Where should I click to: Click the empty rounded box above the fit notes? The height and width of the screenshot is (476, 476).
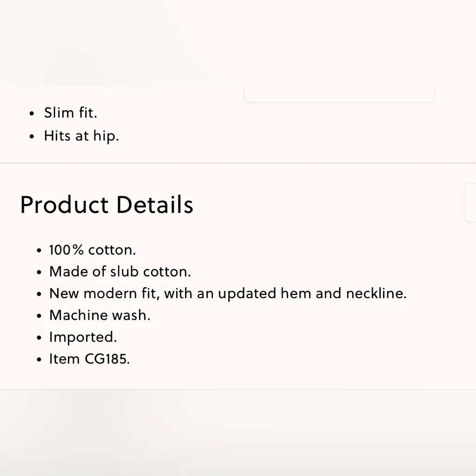point(339,94)
